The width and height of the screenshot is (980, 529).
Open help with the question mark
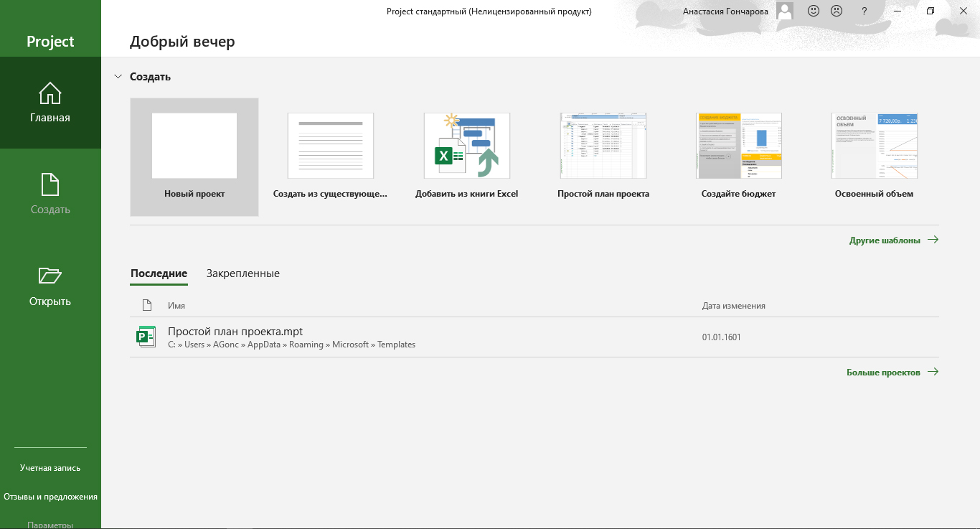(x=864, y=11)
